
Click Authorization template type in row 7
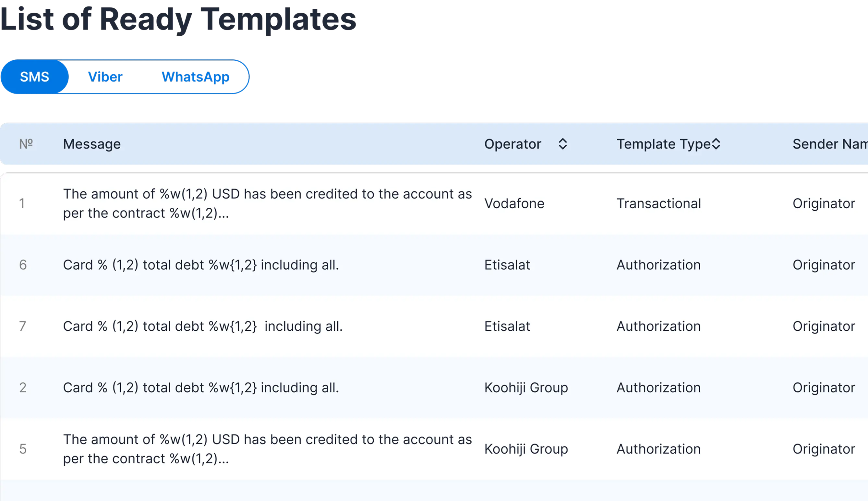coord(658,326)
